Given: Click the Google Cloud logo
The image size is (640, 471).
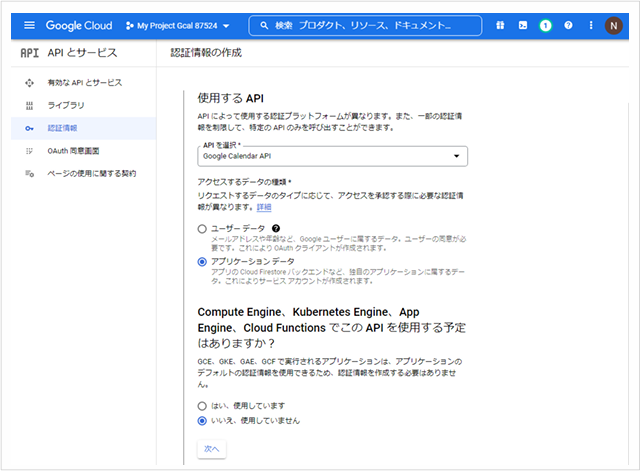Looking at the screenshot, I should click(x=79, y=25).
